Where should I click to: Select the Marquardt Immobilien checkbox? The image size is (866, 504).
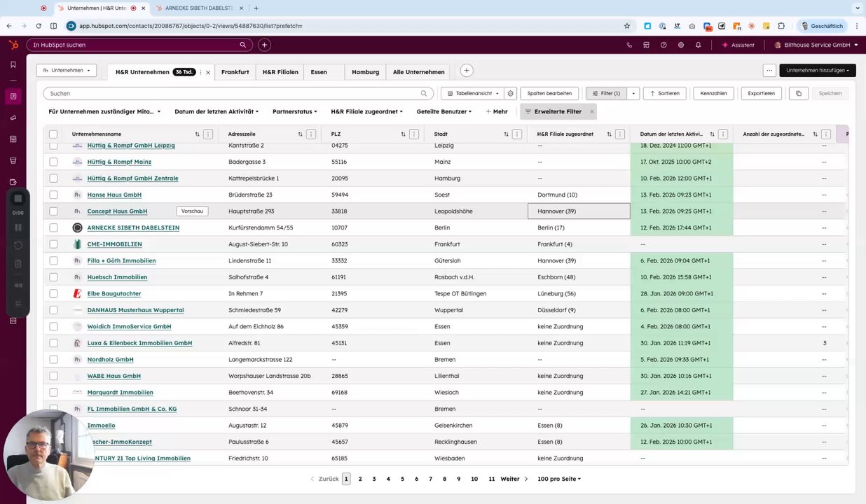53,393
